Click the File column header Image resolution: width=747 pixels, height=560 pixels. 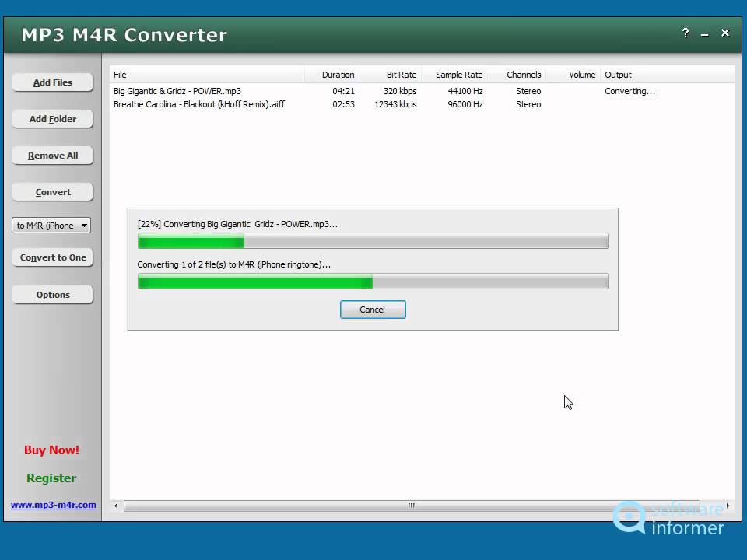pos(207,75)
